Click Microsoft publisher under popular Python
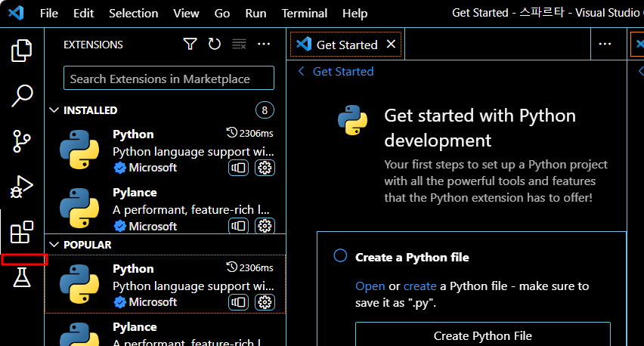Viewport: 644px width, 346px height. point(153,302)
